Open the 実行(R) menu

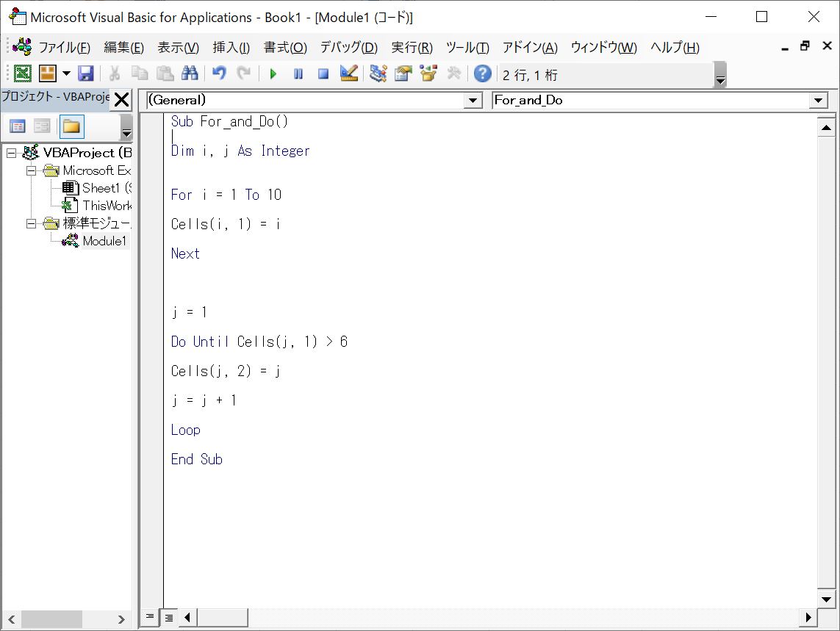click(412, 48)
